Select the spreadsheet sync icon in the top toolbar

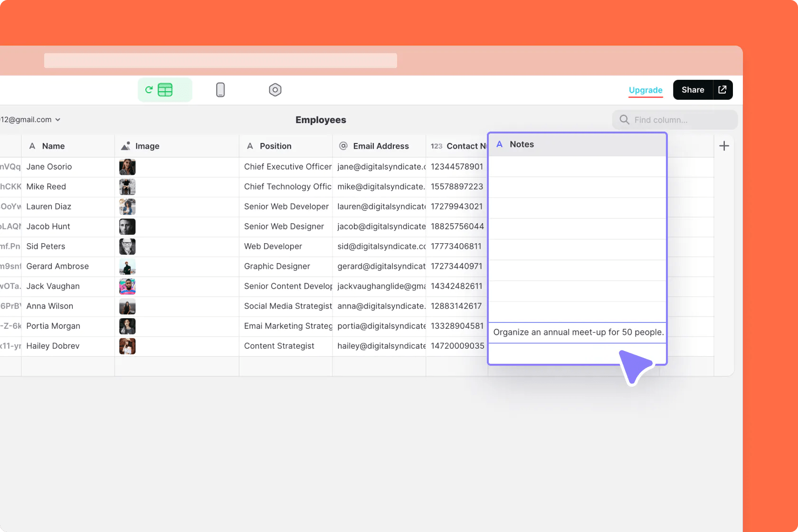pyautogui.click(x=164, y=89)
